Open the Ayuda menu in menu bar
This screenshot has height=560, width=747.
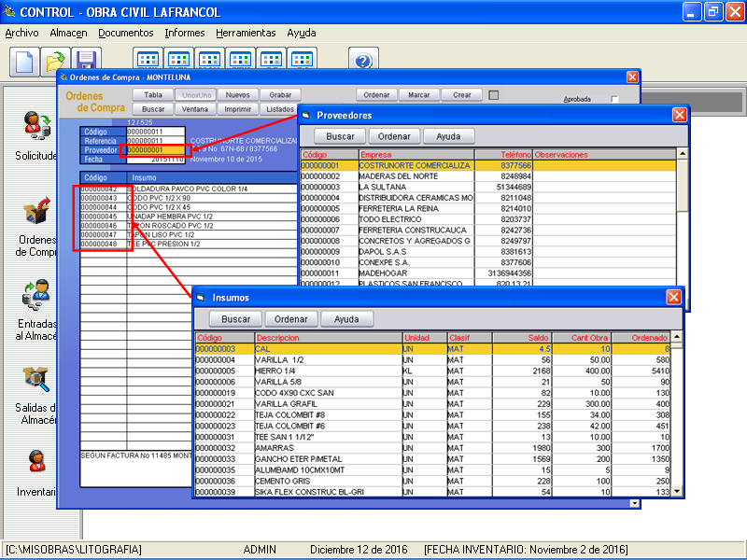coord(302,33)
